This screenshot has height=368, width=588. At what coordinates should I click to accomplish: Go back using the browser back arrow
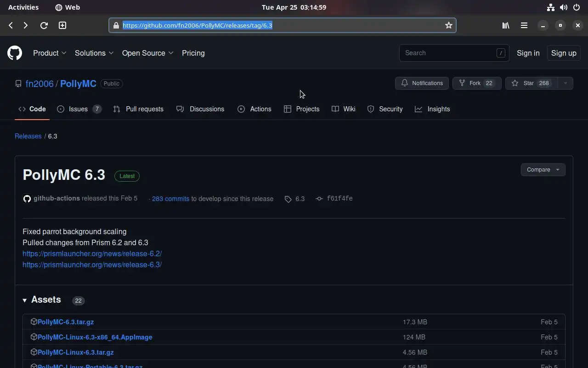(11, 25)
